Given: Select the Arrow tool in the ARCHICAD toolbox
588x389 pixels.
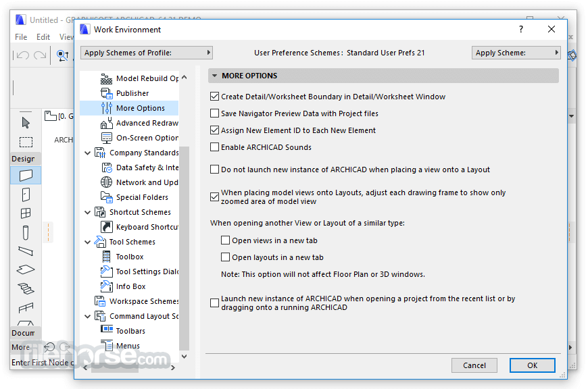Looking at the screenshot, I should 26,122.
